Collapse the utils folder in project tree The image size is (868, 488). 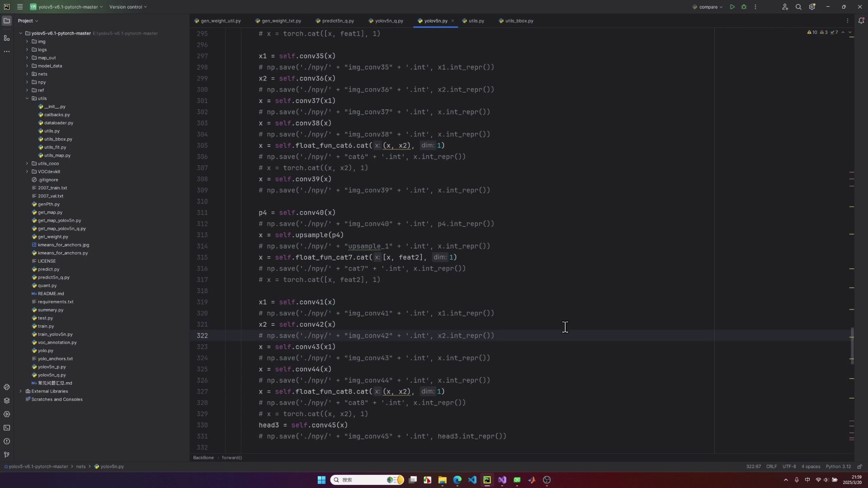[x=27, y=99]
